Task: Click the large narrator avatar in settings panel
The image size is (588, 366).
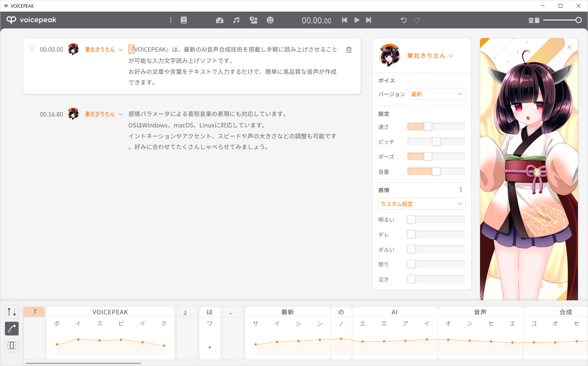Action: [x=390, y=55]
